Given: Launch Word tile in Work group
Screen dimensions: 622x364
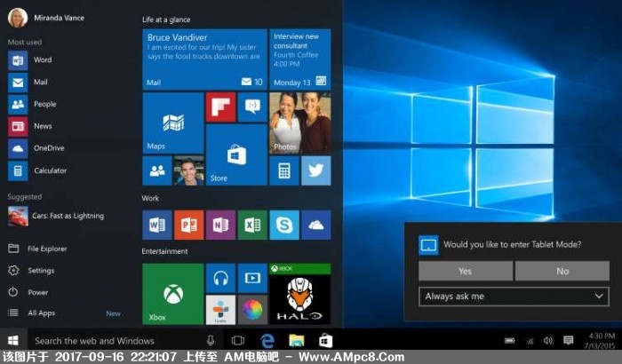Looking at the screenshot, I should click(157, 225).
